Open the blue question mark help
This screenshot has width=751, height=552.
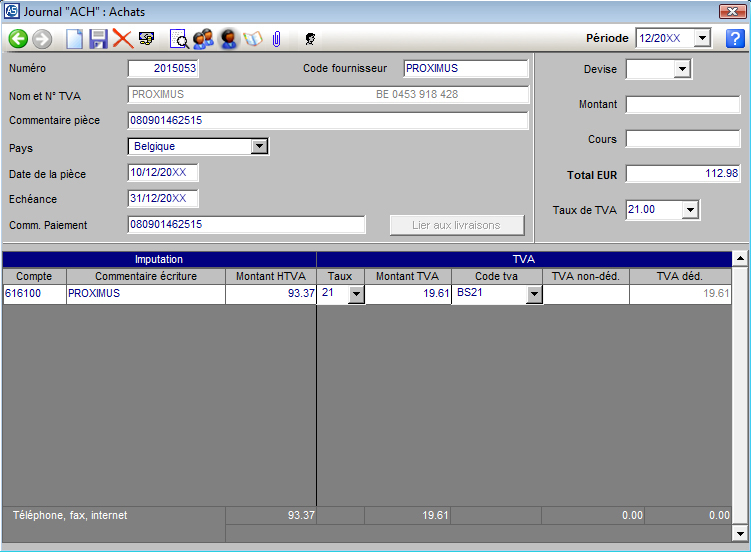pyautogui.click(x=735, y=38)
